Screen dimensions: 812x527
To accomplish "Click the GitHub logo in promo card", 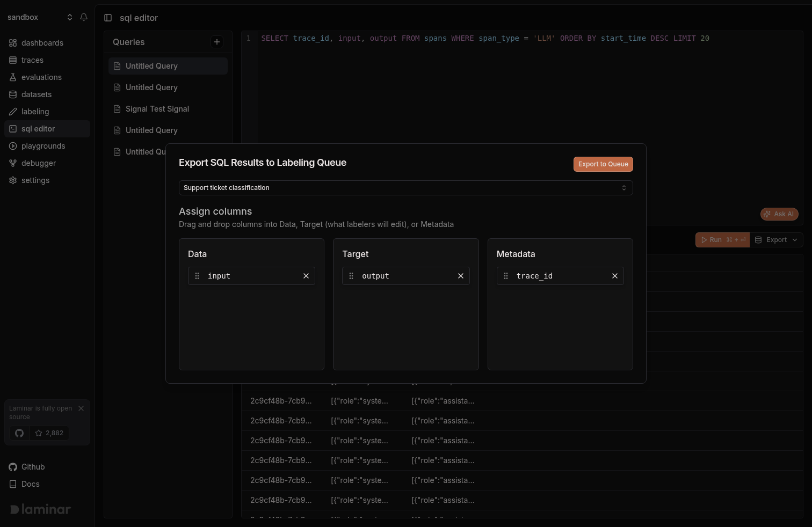I will coord(19,433).
